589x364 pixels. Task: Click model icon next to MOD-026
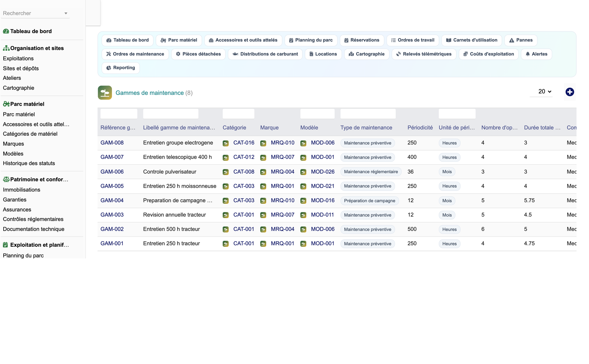coord(303,172)
